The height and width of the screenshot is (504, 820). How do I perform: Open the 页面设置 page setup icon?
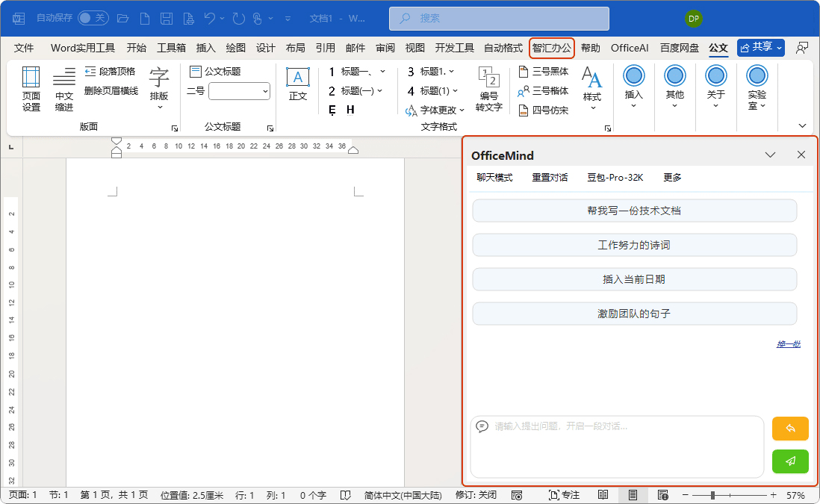click(31, 88)
